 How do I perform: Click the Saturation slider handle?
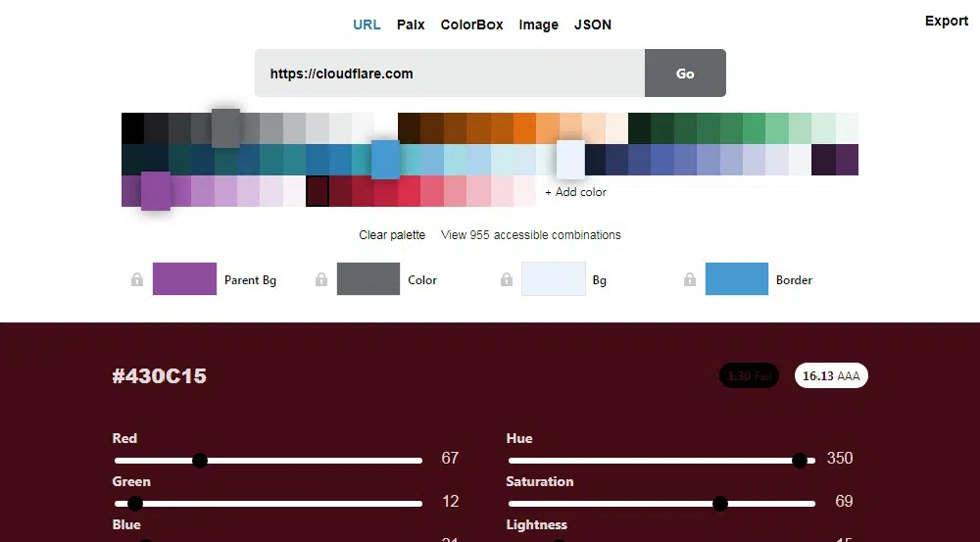pyautogui.click(x=720, y=503)
